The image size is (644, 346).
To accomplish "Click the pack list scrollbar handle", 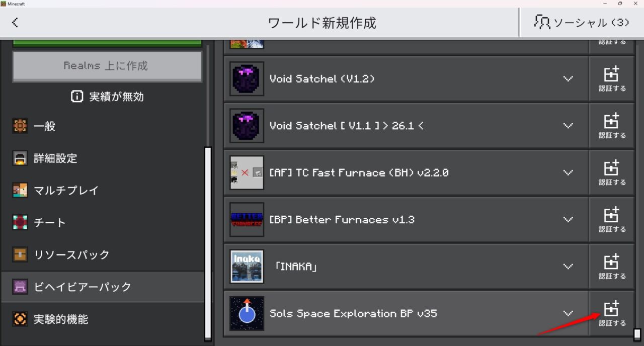I will tap(637, 334).
